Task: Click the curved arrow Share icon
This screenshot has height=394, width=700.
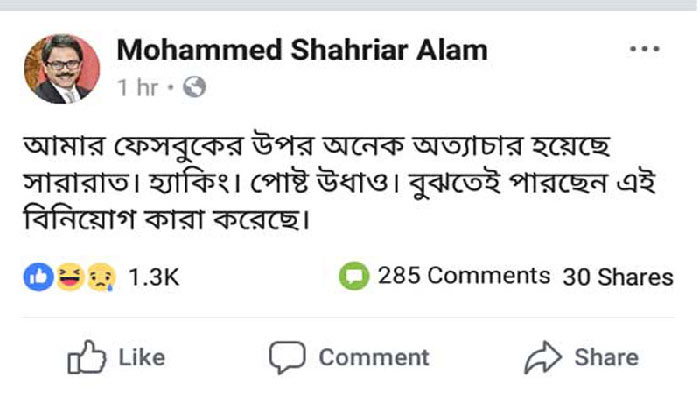Action: [543, 357]
